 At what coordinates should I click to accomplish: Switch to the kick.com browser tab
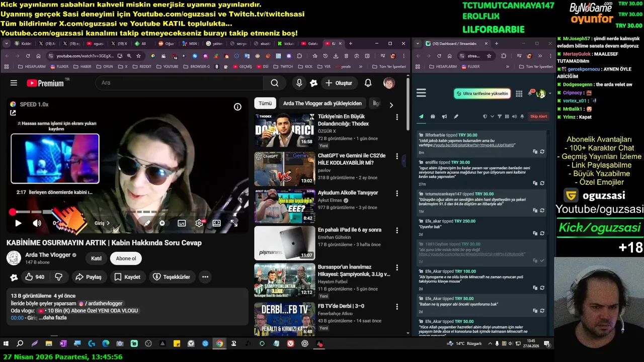286,44
